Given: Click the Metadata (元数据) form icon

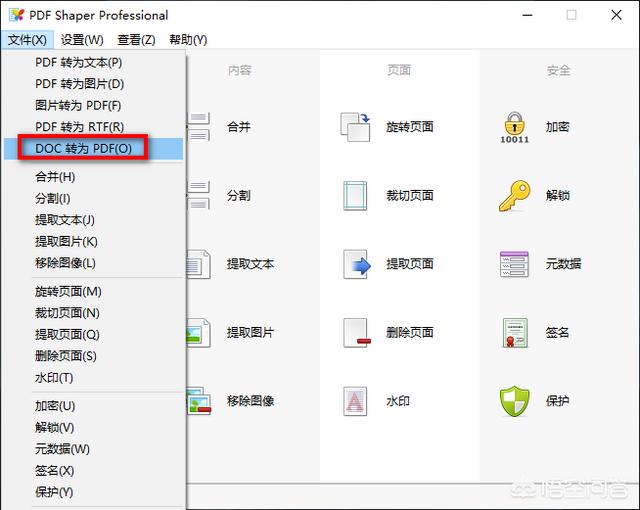Looking at the screenshot, I should [x=514, y=264].
